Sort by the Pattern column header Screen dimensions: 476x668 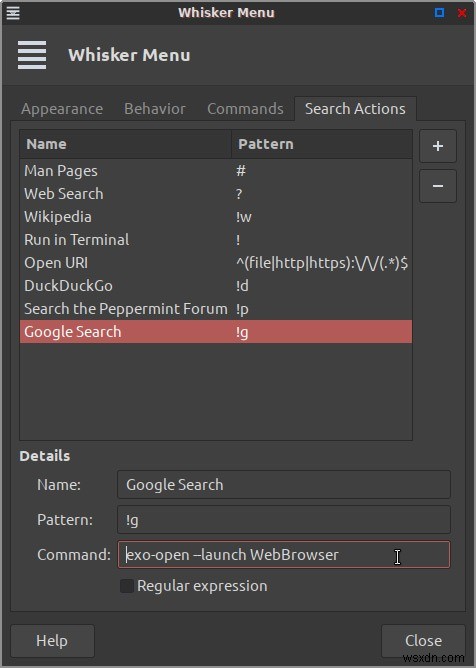click(322, 144)
